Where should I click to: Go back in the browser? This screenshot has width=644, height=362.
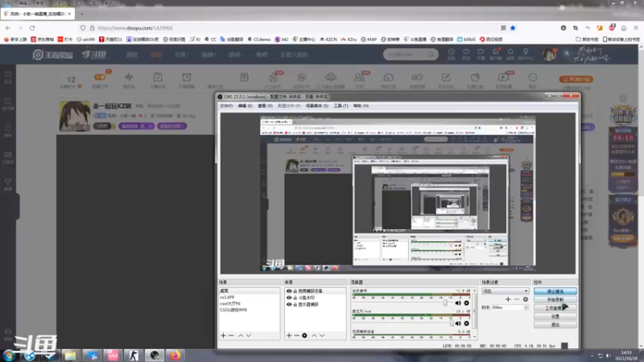[8, 28]
